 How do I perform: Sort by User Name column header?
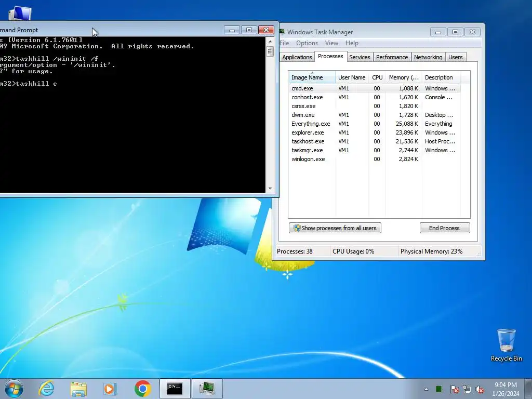tap(352, 77)
